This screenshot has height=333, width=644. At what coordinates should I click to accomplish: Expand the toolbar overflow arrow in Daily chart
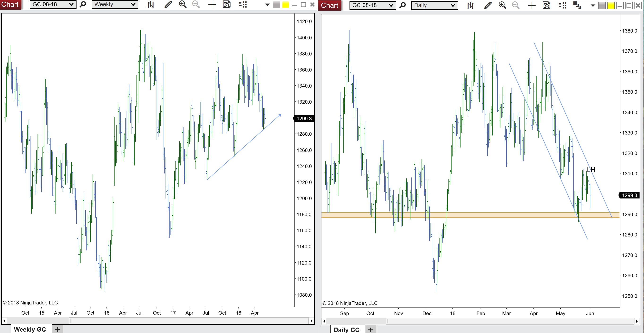pyautogui.click(x=593, y=5)
